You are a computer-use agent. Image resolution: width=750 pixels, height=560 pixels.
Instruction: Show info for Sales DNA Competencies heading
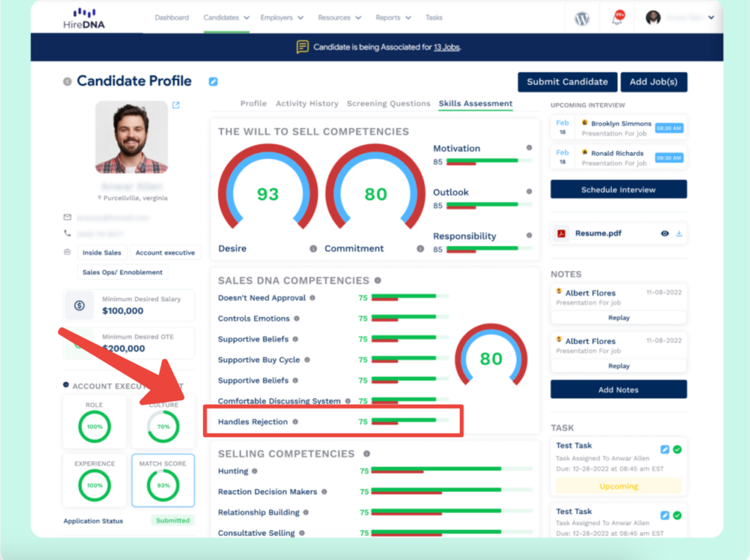tap(378, 280)
